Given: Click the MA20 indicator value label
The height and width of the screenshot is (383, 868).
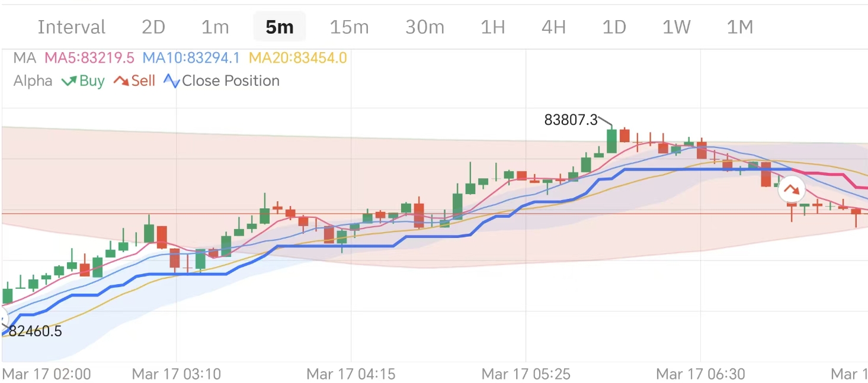Looking at the screenshot, I should [297, 58].
